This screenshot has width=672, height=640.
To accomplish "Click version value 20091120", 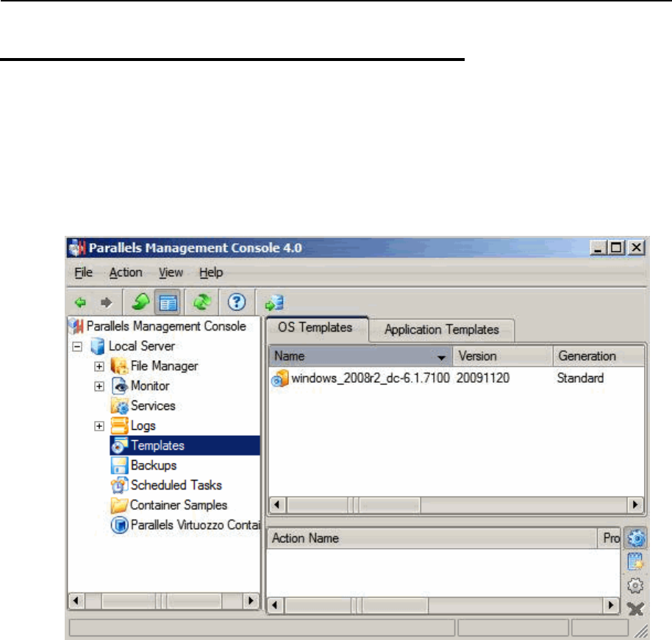I will pyautogui.click(x=482, y=378).
